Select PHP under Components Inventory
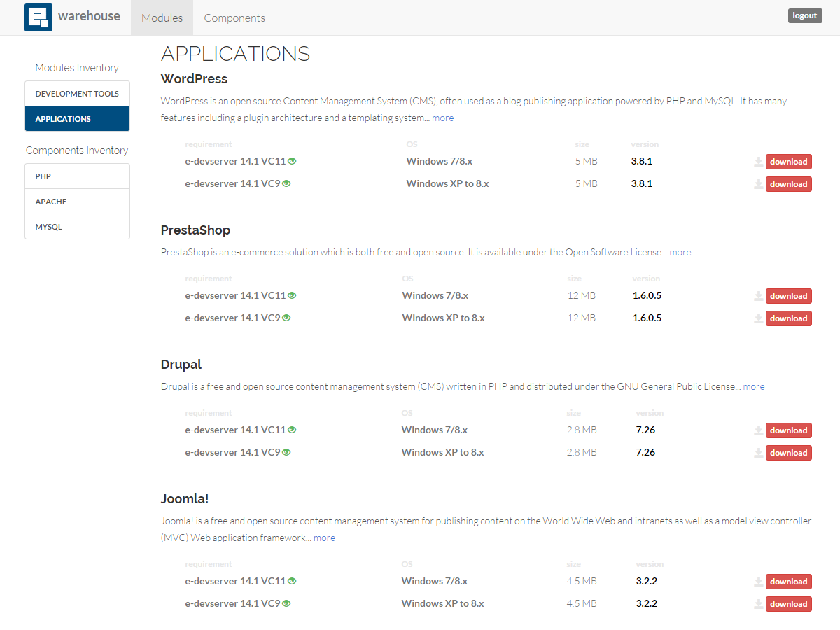 pos(77,176)
